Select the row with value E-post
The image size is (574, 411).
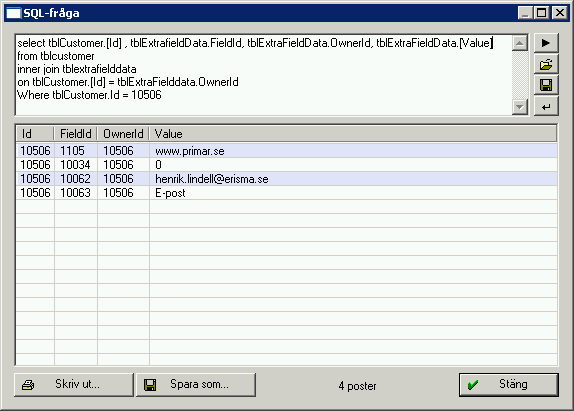(287, 193)
